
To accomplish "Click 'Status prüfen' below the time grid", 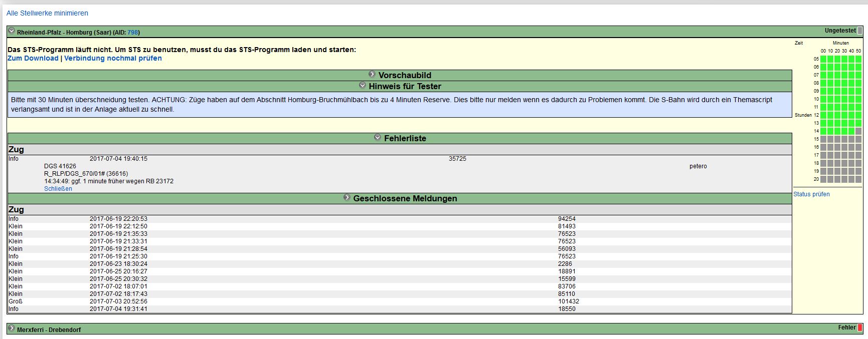I will coord(811,194).
